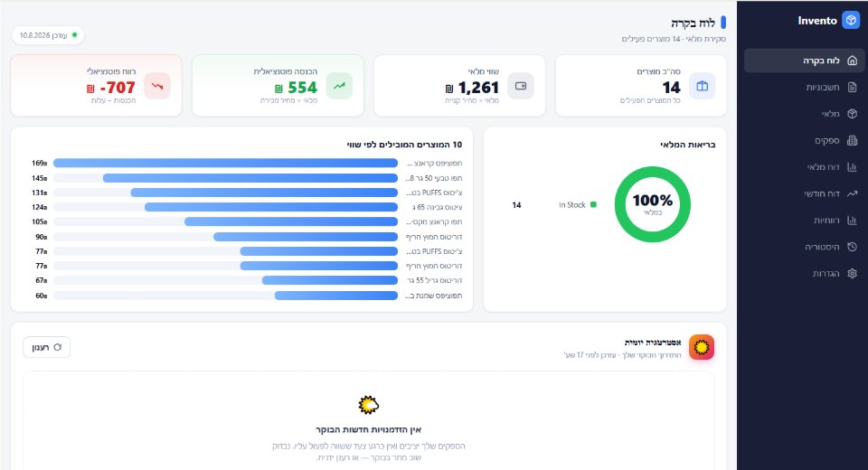
Task: Click the סה"כ מוצרים package icon card
Action: (x=702, y=86)
